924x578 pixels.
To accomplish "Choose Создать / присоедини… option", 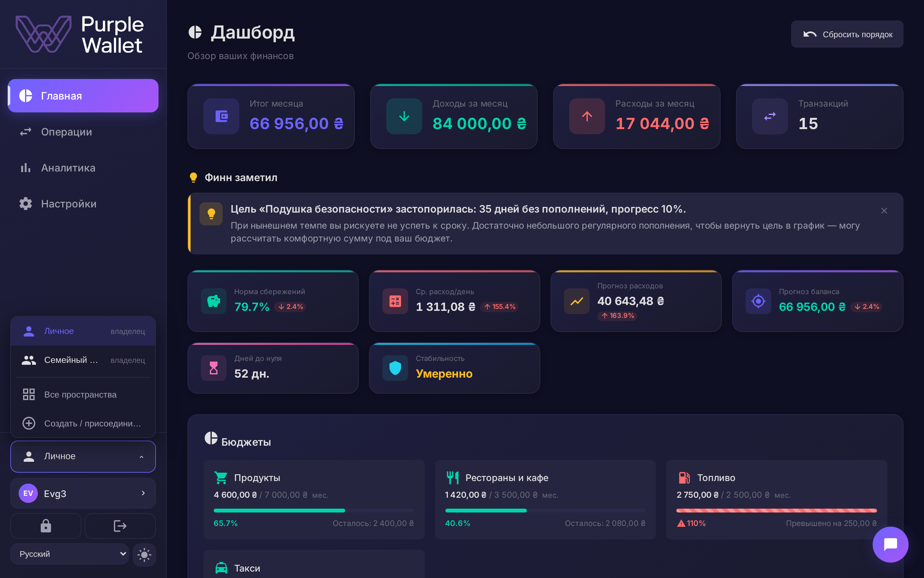I will tap(83, 423).
